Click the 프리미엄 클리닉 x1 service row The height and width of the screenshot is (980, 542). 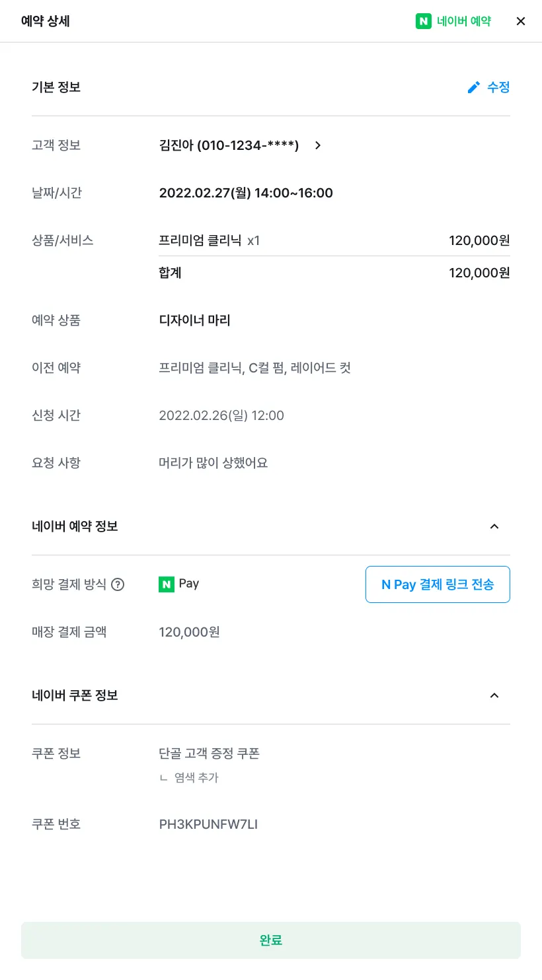point(210,240)
